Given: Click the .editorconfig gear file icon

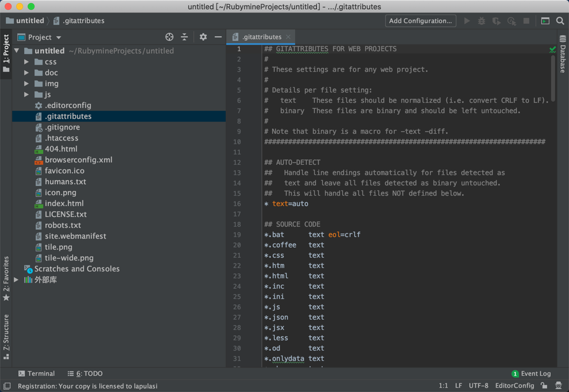Looking at the screenshot, I should pyautogui.click(x=38, y=106).
